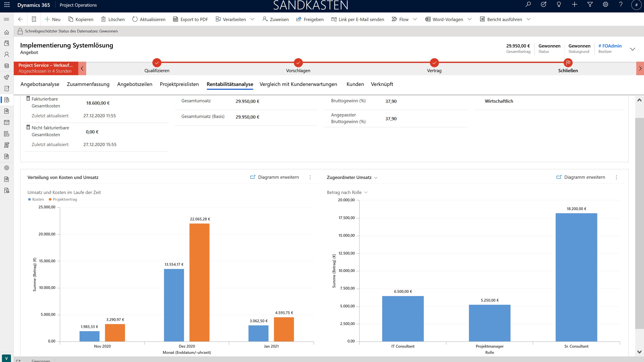Viewport: 644px width, 362px height.
Task: Click the Neu command
Action: pyautogui.click(x=52, y=19)
